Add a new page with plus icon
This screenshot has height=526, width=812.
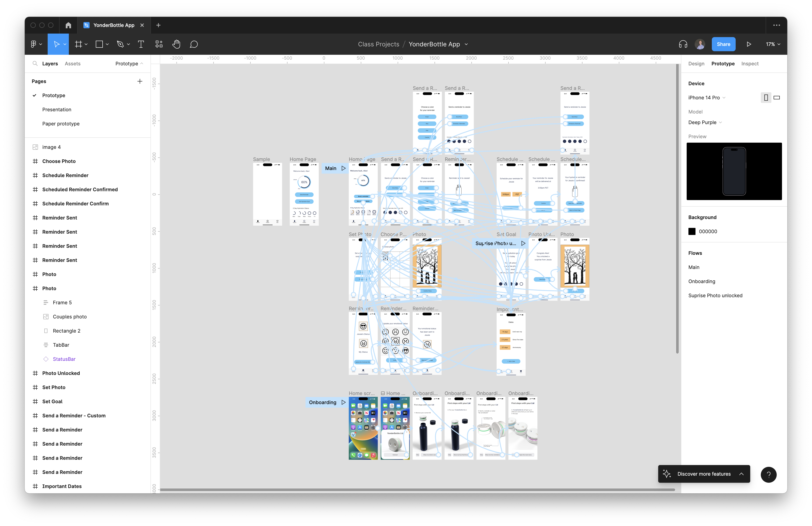pyautogui.click(x=139, y=81)
